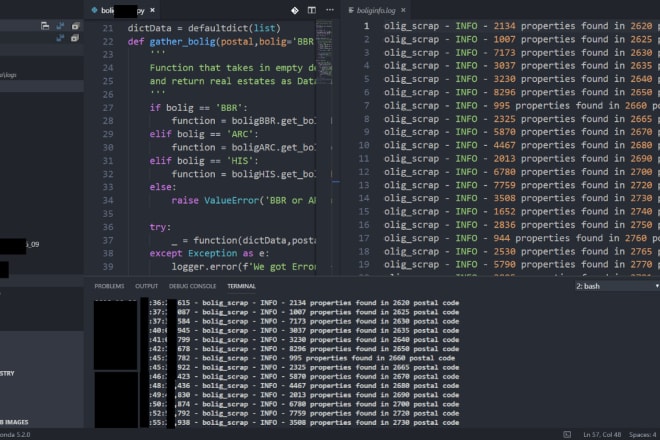Click log line 1 with 2134 properties
660x440 pixels.
point(522,26)
